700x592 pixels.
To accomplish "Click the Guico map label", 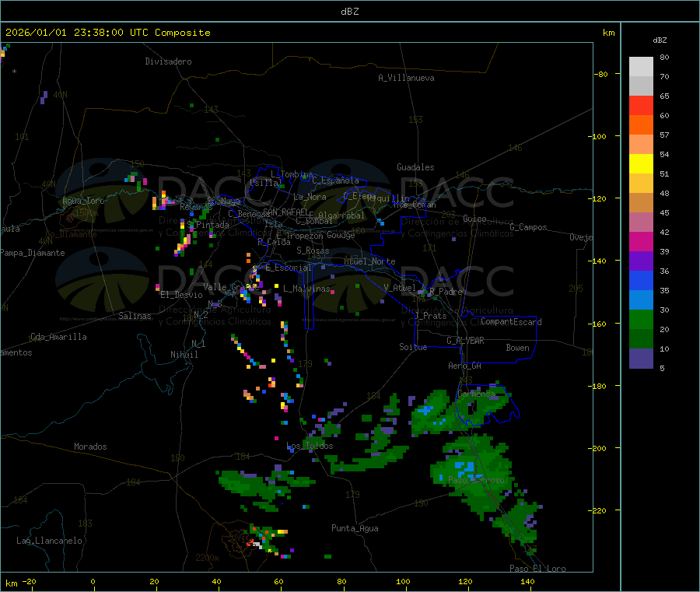I will pos(474,219).
